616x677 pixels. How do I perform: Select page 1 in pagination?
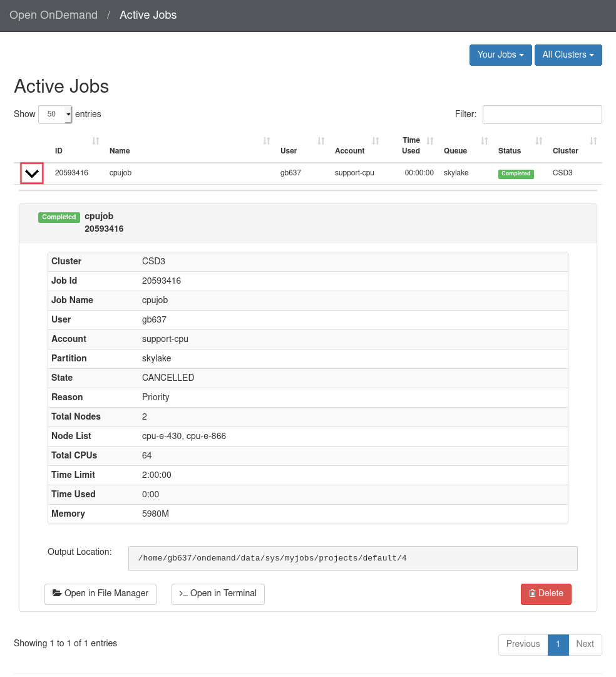558,644
